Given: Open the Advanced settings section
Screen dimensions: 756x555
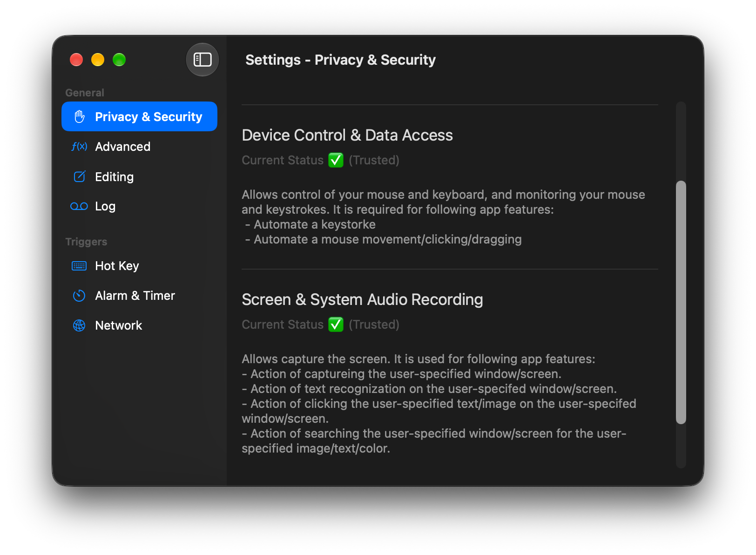Looking at the screenshot, I should (x=139, y=147).
